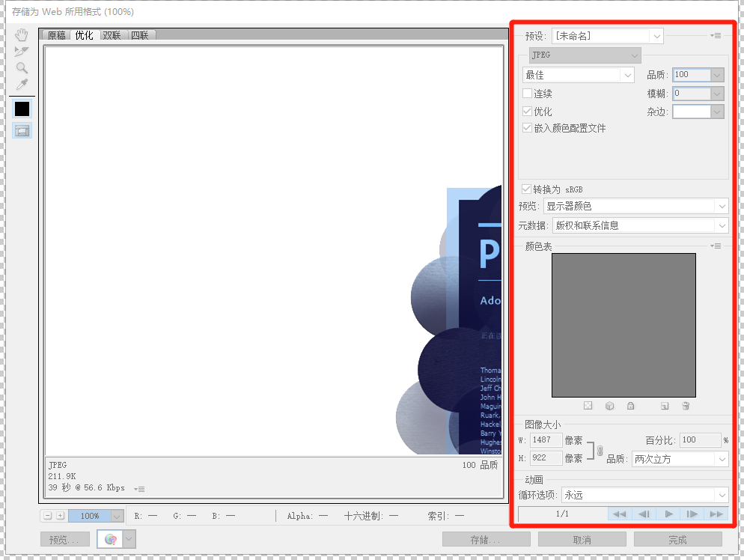Click the 存储... button
The width and height of the screenshot is (744, 560).
point(486,540)
